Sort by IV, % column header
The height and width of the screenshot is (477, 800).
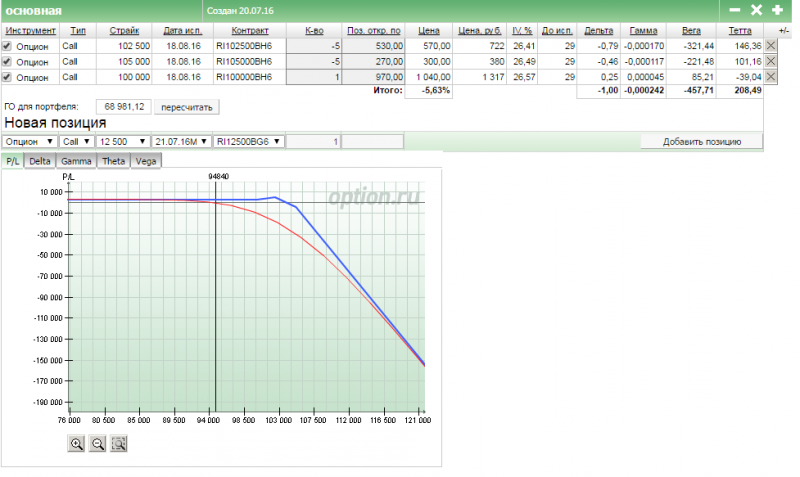tap(522, 31)
